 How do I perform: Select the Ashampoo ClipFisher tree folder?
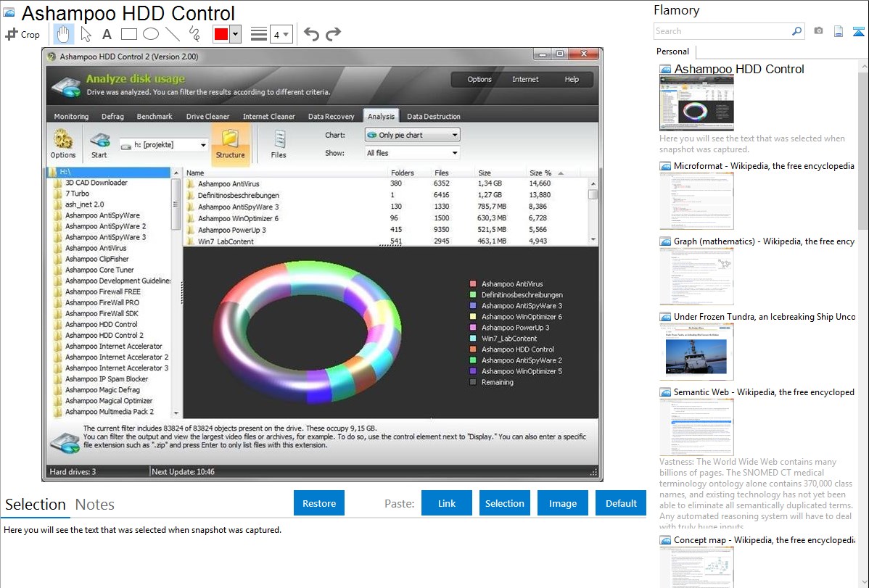[x=97, y=259]
